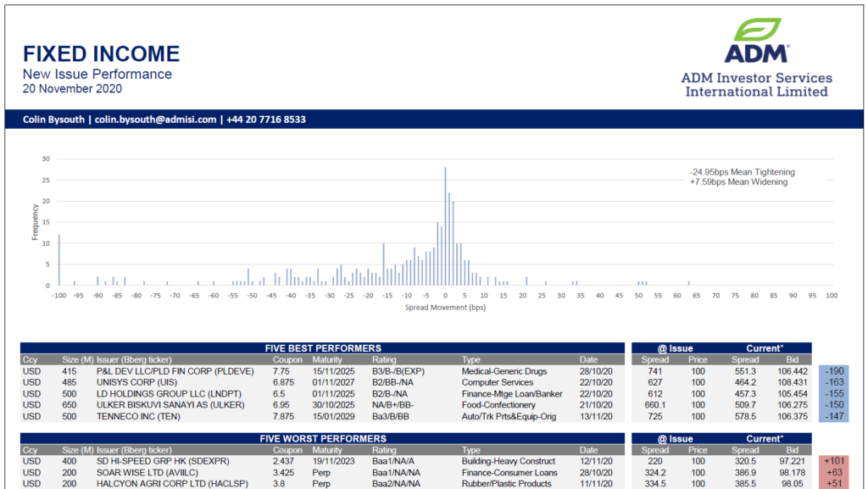Click the red '+101' spread change cell
The height and width of the screenshot is (489, 868).
tap(834, 461)
